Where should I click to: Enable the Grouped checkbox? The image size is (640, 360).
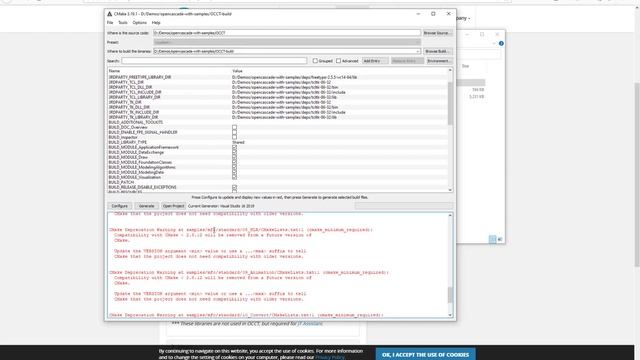pyautogui.click(x=315, y=61)
